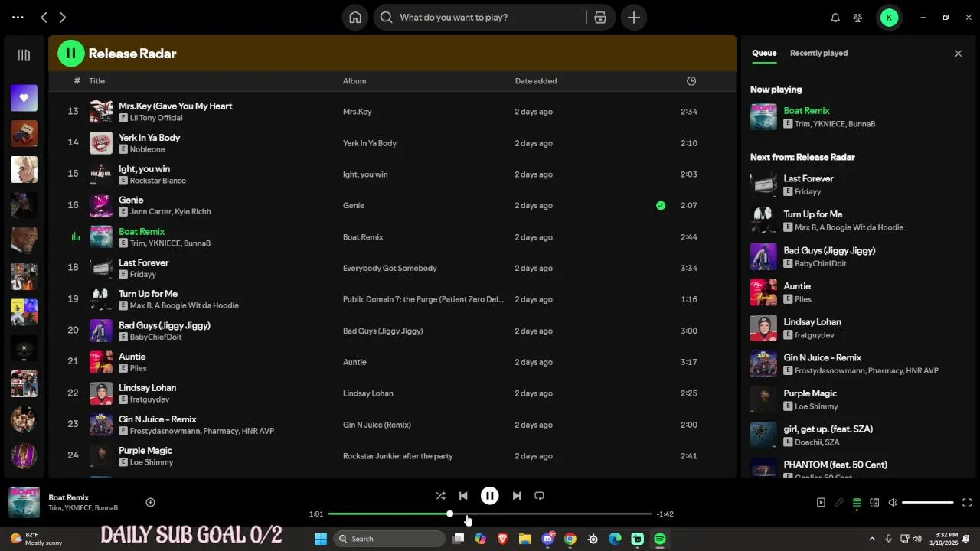The height and width of the screenshot is (551, 980).
Task: Toggle shuffle in the player bar
Action: 440,496
